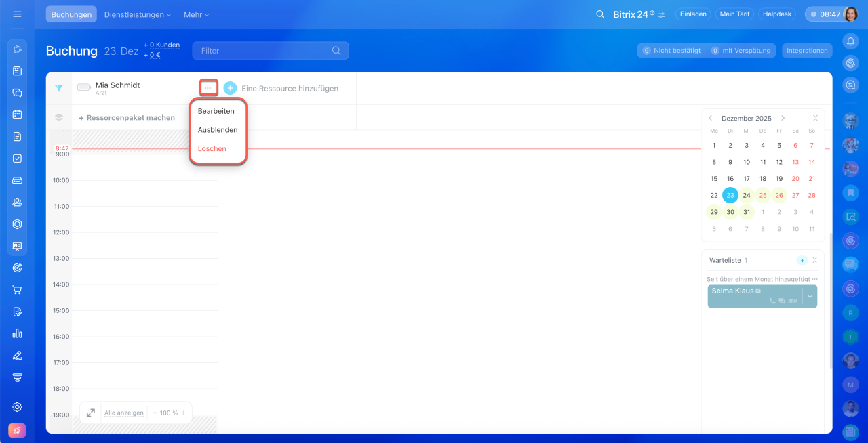Open three-dots menu next to waitlist group
868x443 pixels.
[x=815, y=279]
